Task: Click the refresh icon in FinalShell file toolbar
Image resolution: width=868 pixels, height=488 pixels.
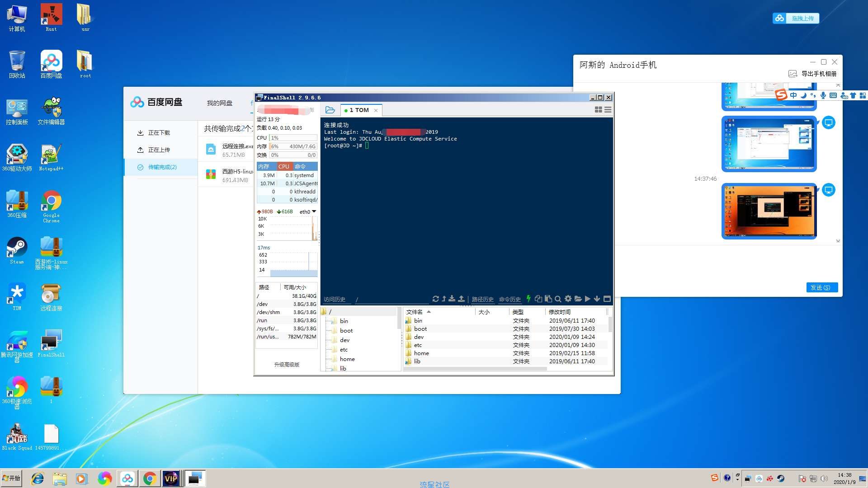Action: tap(435, 299)
